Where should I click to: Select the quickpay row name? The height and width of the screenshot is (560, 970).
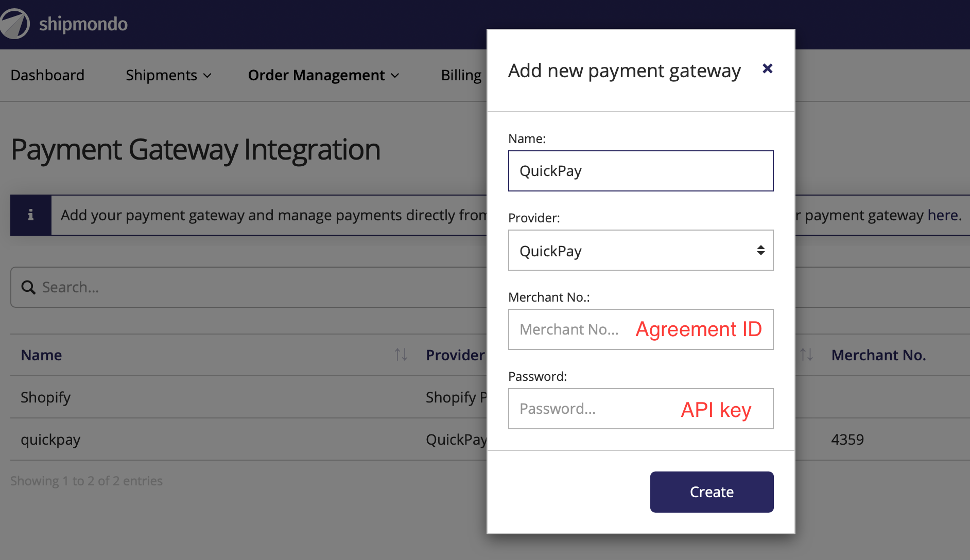(50, 440)
